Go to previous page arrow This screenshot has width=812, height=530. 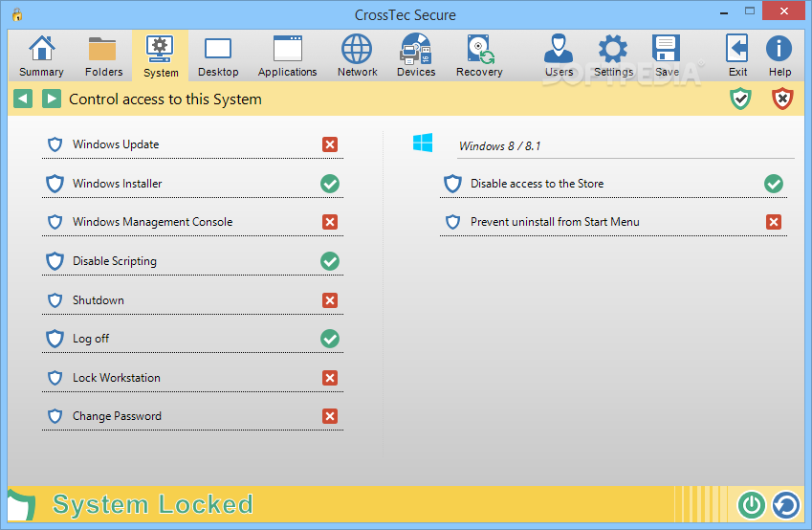[23, 99]
